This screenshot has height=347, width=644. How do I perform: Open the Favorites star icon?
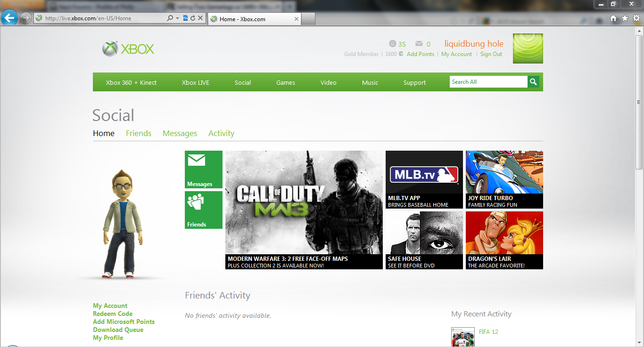click(625, 18)
